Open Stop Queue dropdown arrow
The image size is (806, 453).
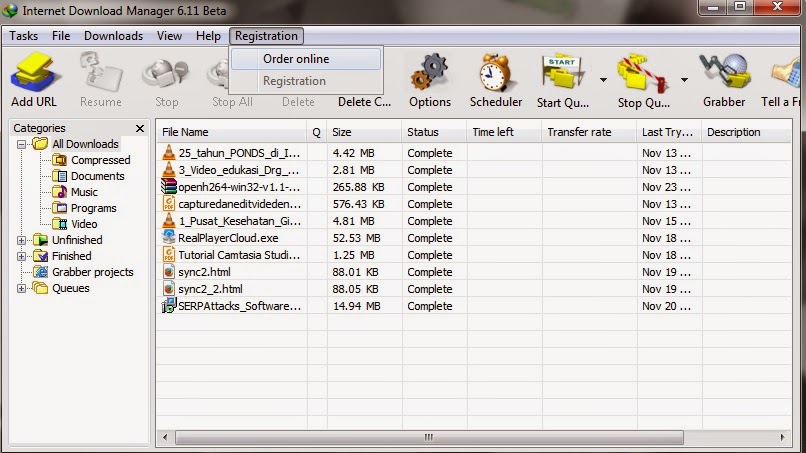coord(684,80)
